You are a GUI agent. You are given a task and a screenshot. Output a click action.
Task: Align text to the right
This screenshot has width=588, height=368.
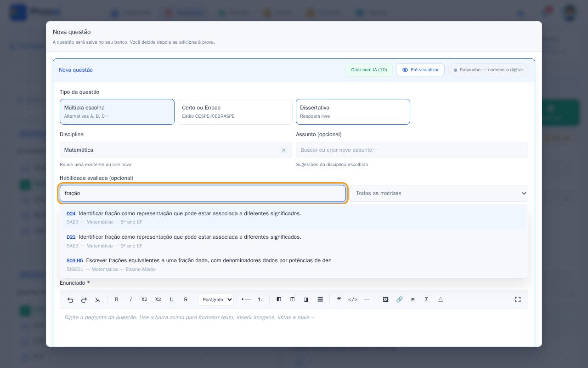click(x=306, y=299)
